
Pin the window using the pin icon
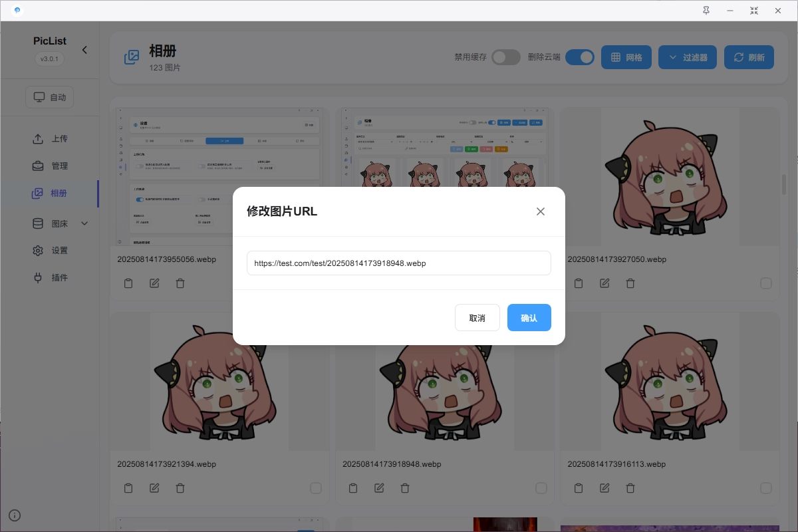point(706,11)
